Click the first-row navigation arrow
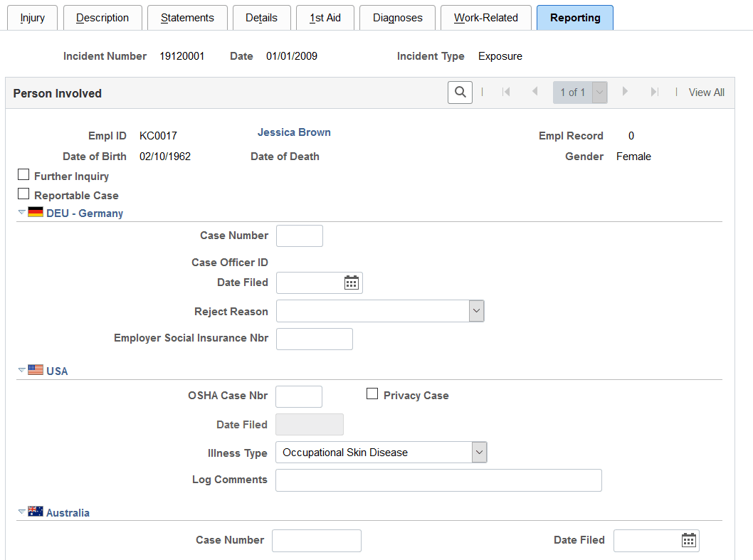This screenshot has height=560, width=753. point(506,92)
